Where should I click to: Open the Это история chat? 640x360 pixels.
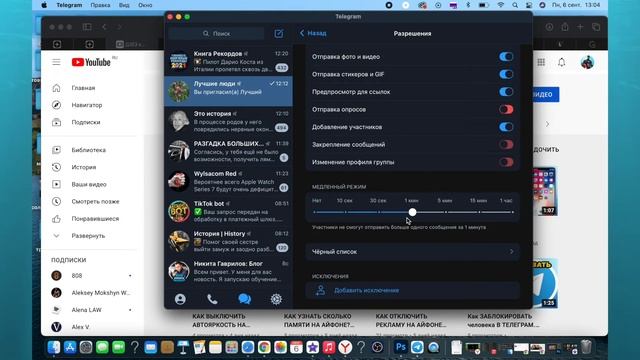[229, 121]
